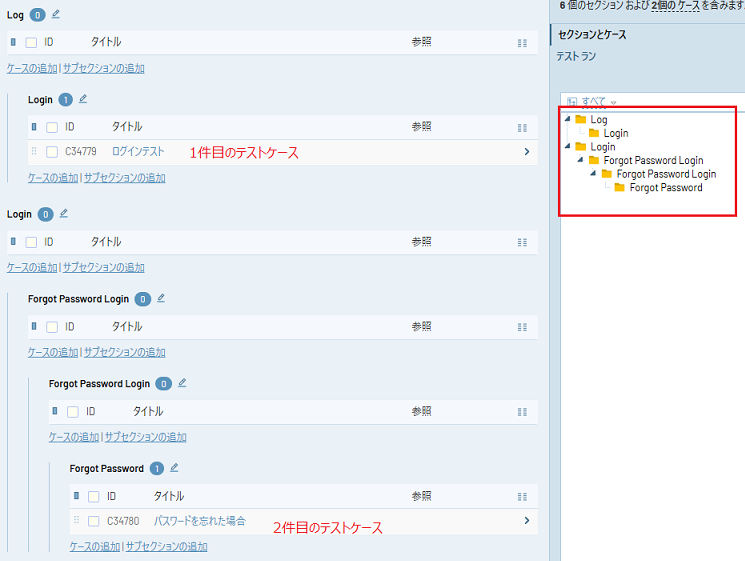Edit the Forgot Password section name via pencil
This screenshot has height=561, width=745.
point(174,467)
